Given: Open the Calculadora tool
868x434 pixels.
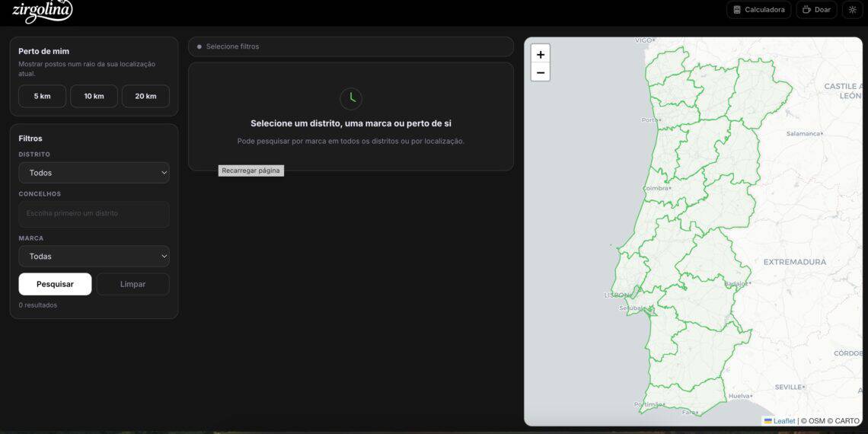Looking at the screenshot, I should (x=758, y=10).
